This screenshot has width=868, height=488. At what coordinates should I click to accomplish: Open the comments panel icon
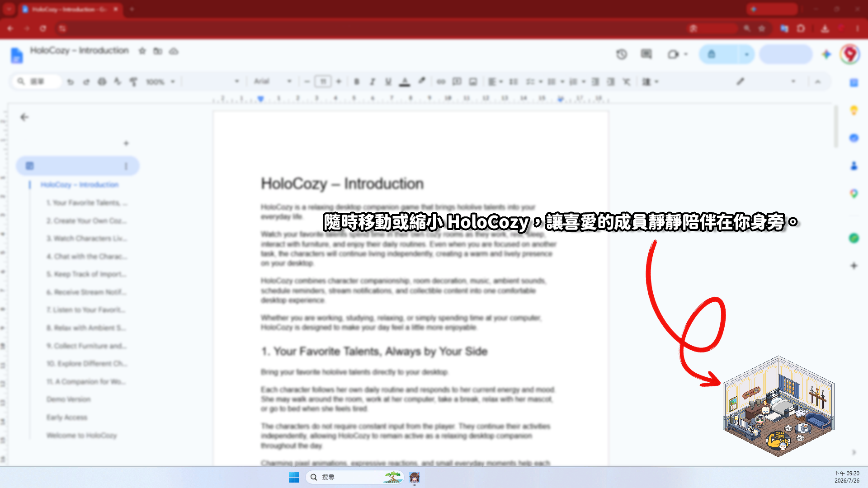(646, 54)
